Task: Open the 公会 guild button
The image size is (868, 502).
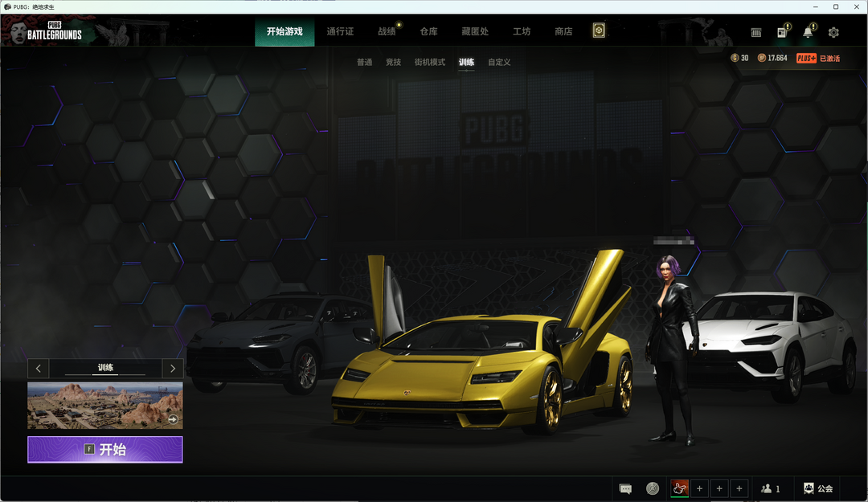Action: pyautogui.click(x=818, y=488)
